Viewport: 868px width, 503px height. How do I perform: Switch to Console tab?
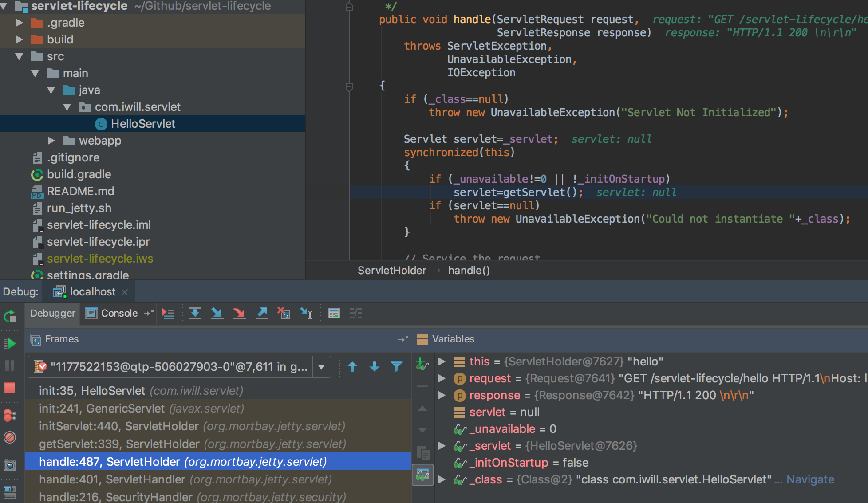(x=112, y=313)
